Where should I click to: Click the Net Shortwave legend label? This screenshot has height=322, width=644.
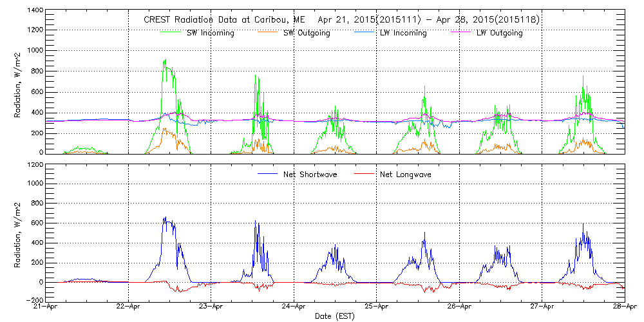click(309, 175)
